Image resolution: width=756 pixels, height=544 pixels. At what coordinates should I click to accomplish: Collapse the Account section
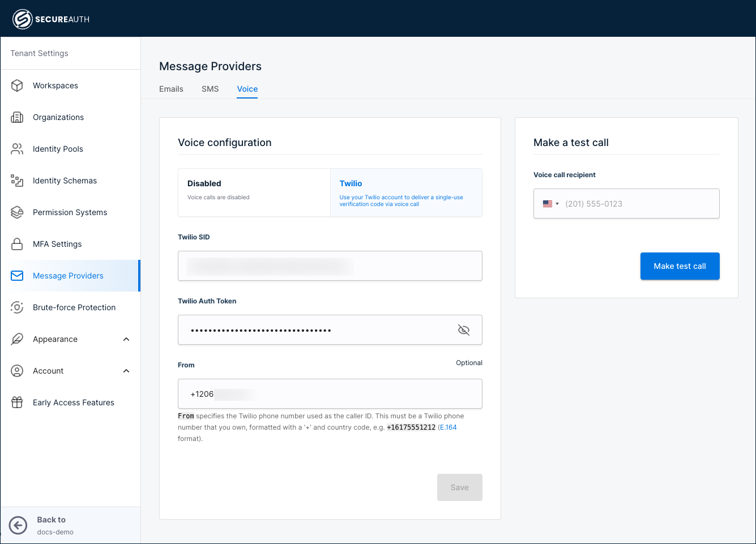127,371
